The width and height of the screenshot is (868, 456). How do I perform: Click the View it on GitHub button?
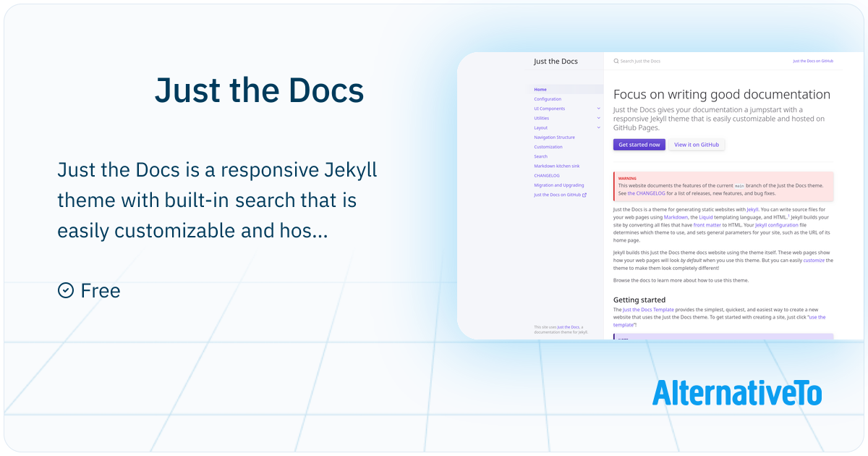(x=697, y=145)
